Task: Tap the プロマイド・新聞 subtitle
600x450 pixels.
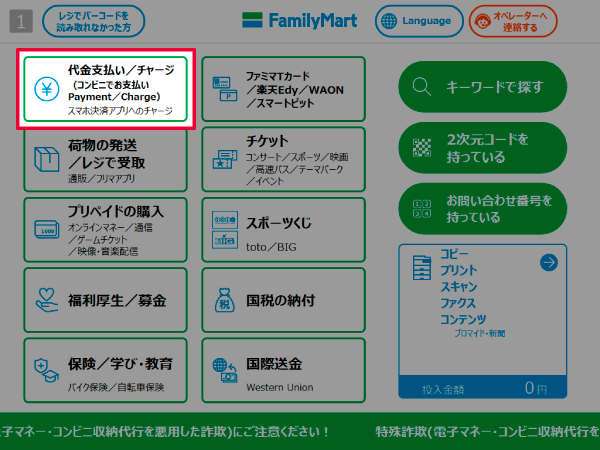Action: pos(480,333)
